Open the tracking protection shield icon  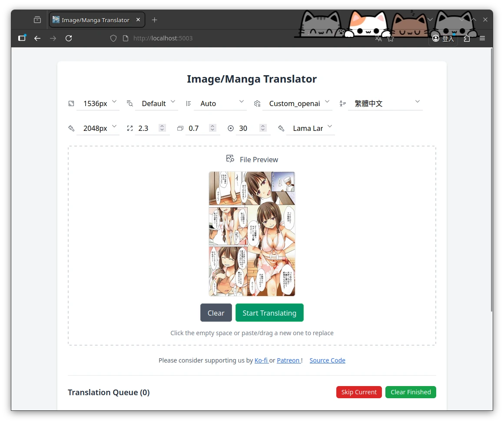[x=113, y=38]
